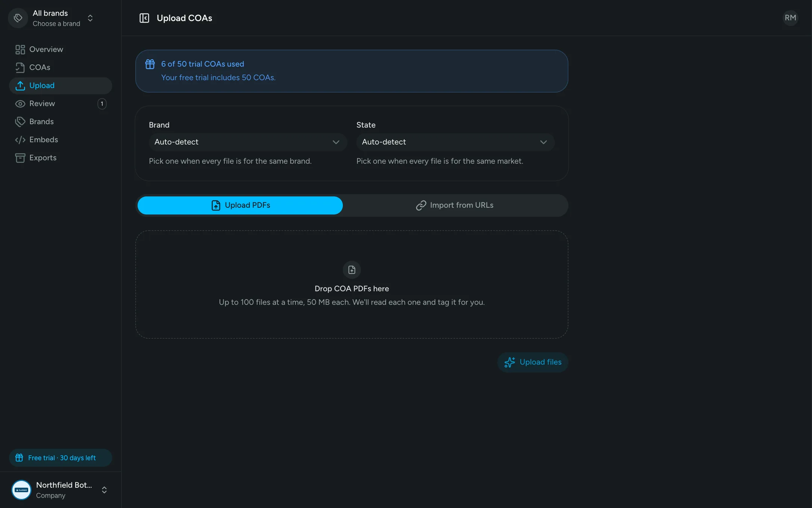Click the Upload arrow icon in sidebar
This screenshot has width=812, height=508.
click(x=20, y=85)
